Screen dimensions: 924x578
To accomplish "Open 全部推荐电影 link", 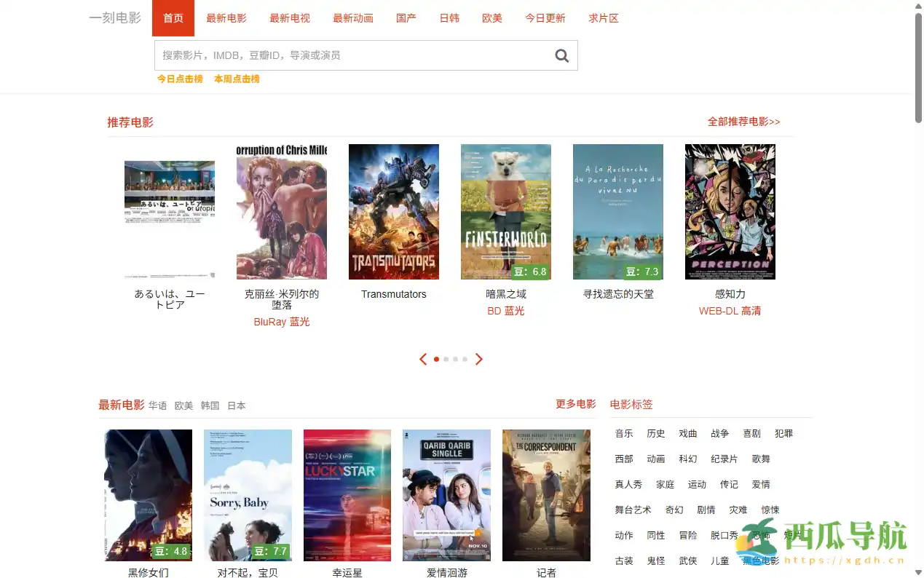I will pyautogui.click(x=743, y=122).
